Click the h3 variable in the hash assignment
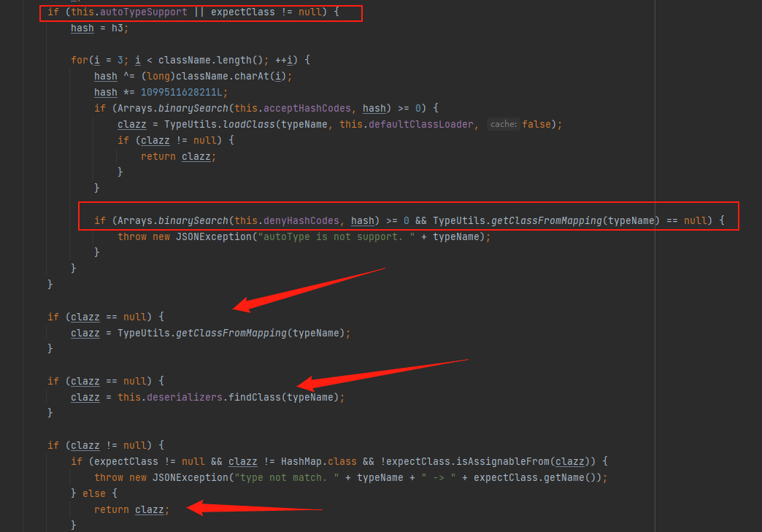This screenshot has width=762, height=532. pyautogui.click(x=117, y=28)
